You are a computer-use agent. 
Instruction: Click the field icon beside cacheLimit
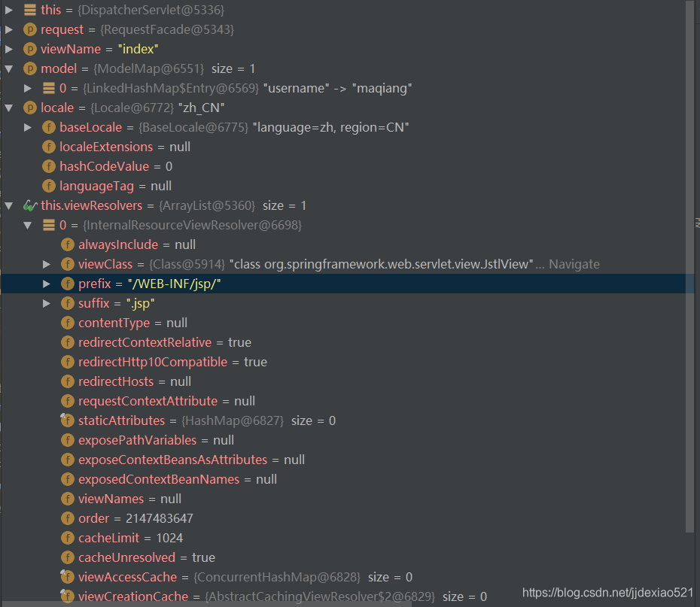pos(68,538)
